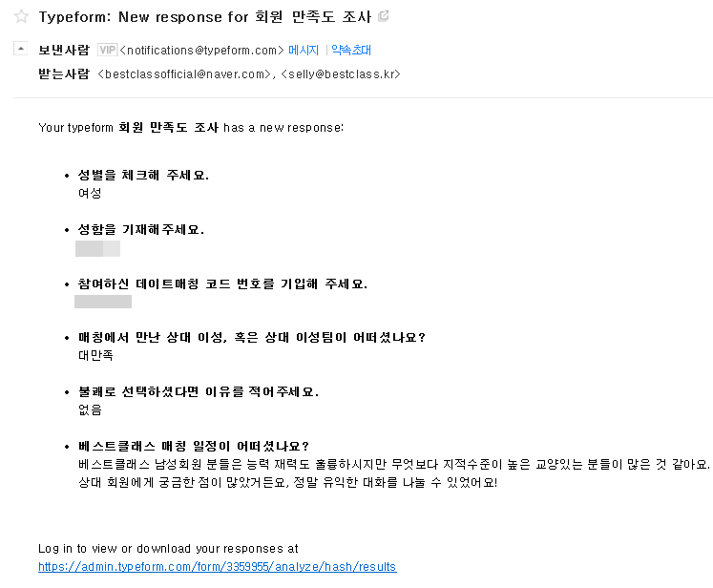Click the blurred matching code answer
Viewport: 713px width, 588px height.
[x=103, y=302]
